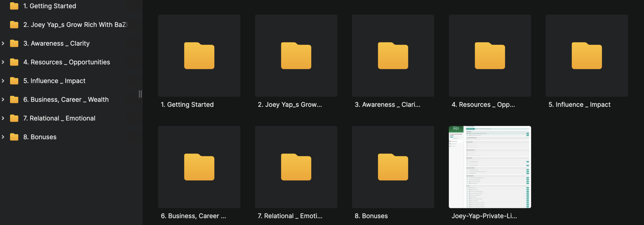Screen dimensions: 644x225
Task: Click the Bonuses label under grid folder
Action: point(371,216)
